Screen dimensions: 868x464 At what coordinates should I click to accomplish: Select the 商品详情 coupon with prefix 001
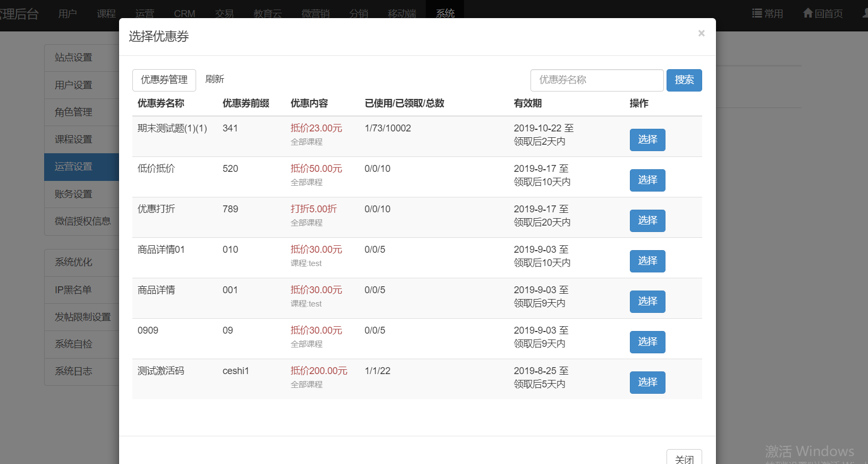[x=647, y=302]
